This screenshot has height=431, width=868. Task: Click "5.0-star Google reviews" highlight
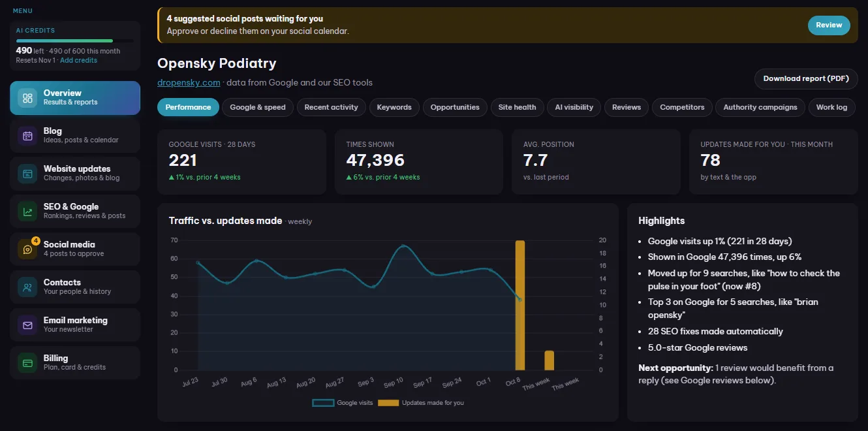point(698,347)
